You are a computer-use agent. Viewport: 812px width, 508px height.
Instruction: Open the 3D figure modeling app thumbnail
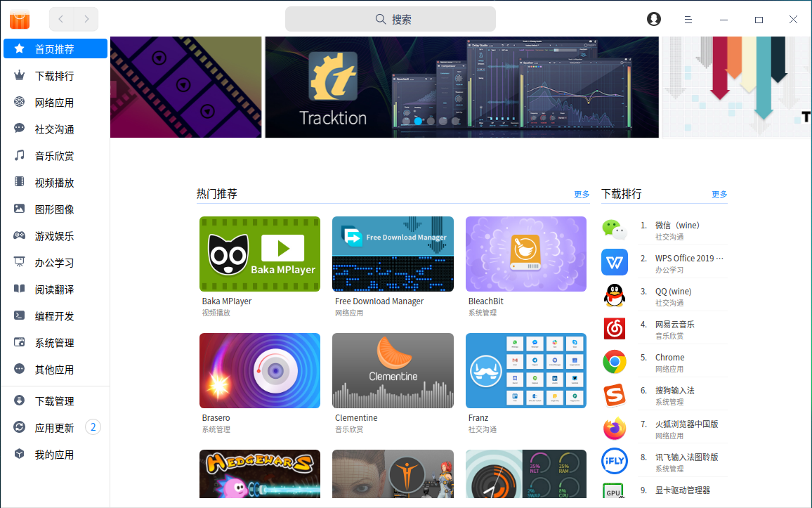(393, 474)
